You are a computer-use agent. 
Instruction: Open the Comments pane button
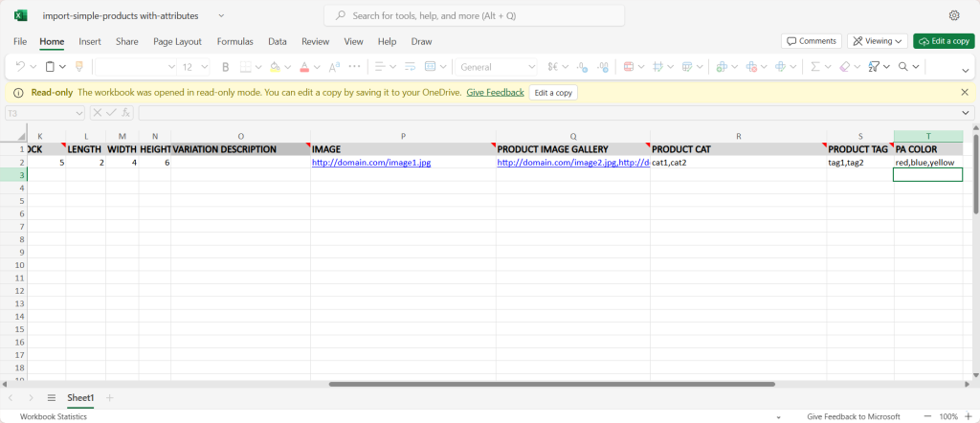pos(812,41)
